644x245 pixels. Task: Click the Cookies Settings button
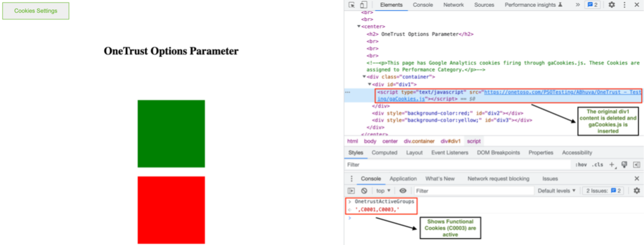tap(36, 11)
